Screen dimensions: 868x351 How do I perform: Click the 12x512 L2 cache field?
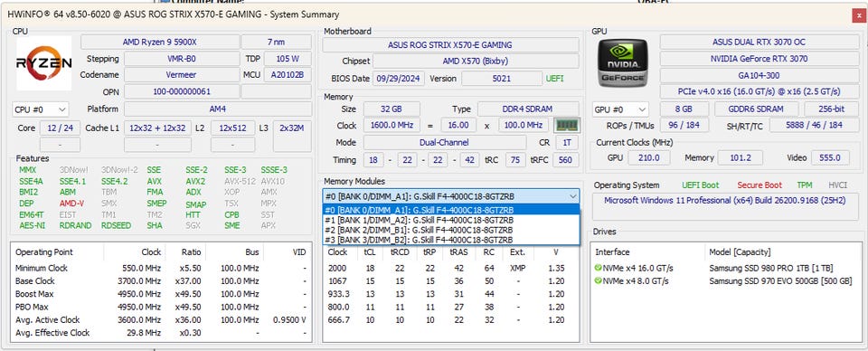tap(233, 128)
